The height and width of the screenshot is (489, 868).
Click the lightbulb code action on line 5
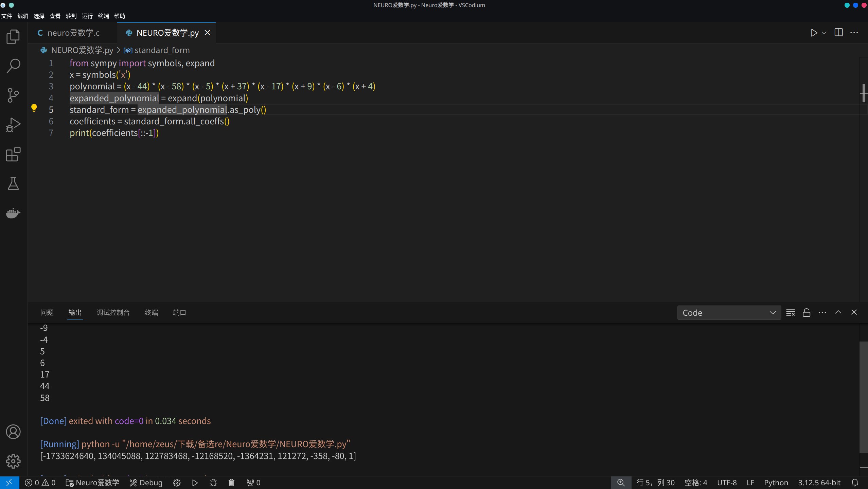[34, 108]
